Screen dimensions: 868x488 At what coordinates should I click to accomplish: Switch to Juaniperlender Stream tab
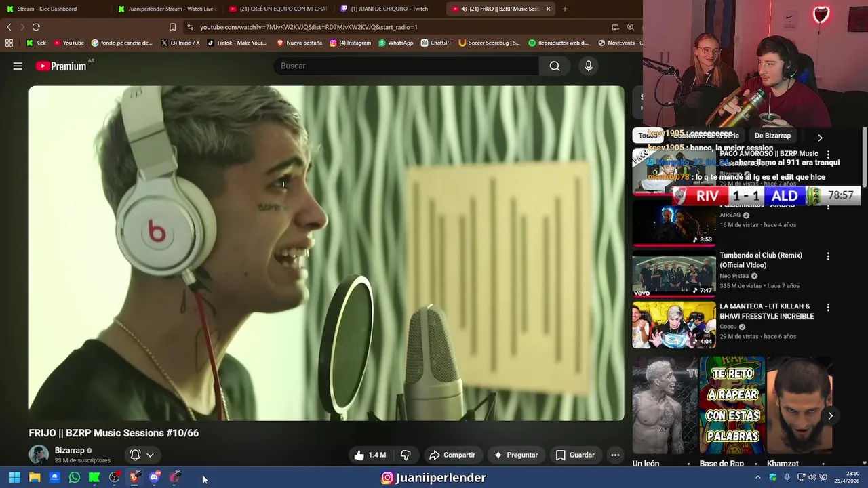coord(166,9)
